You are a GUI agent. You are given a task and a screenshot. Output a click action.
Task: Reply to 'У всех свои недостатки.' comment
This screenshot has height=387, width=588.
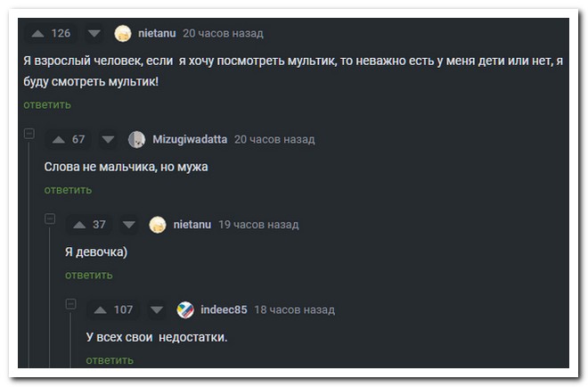point(110,360)
